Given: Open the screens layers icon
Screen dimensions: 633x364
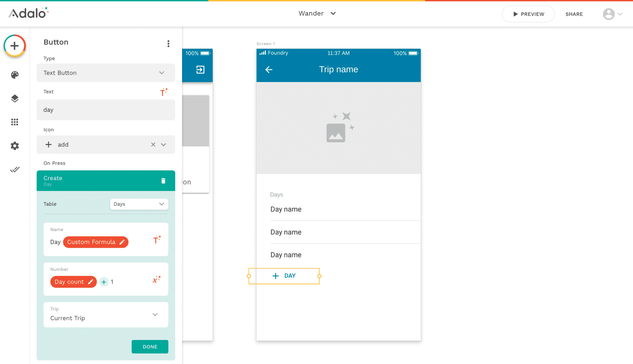Looking at the screenshot, I should 15,99.
